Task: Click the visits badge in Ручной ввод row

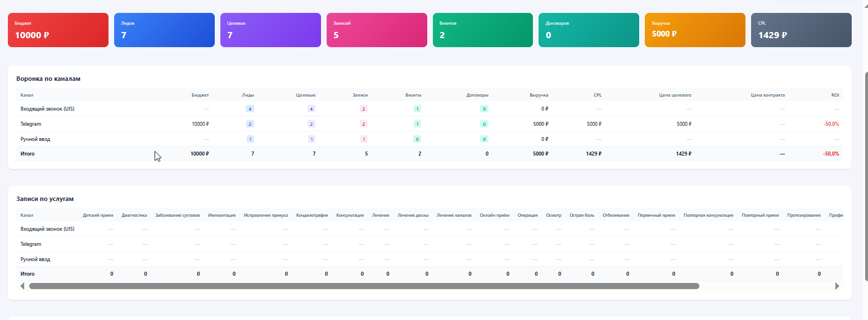Action: (x=417, y=139)
